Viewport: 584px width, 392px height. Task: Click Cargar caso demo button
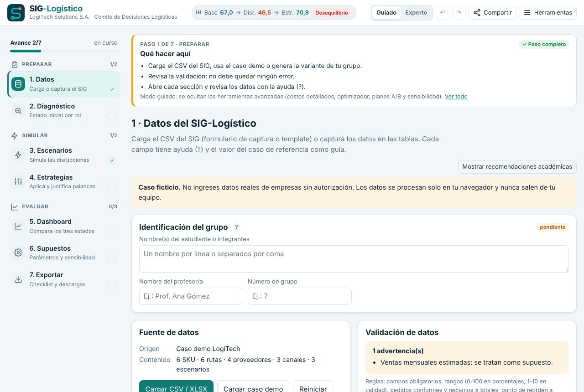253,387
